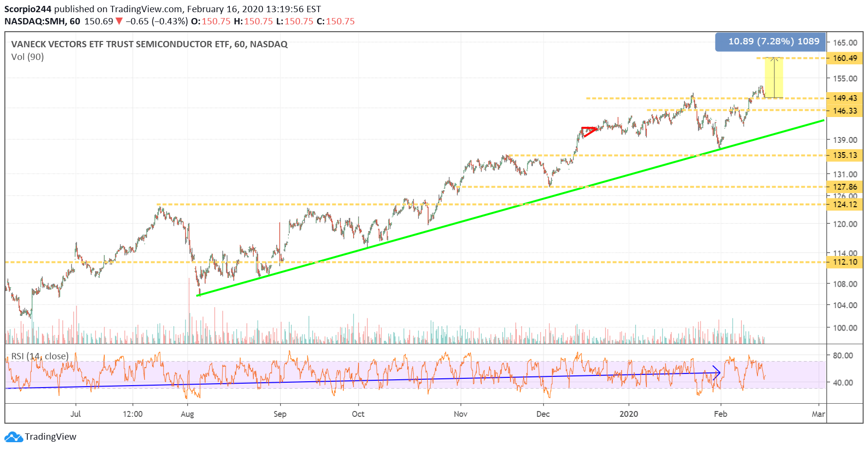The width and height of the screenshot is (868, 450).
Task: Click the Vol (90) indicator label
Action: (x=27, y=57)
